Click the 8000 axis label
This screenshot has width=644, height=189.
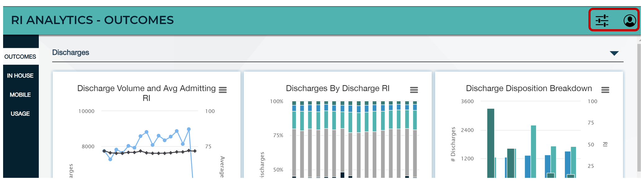(x=88, y=146)
